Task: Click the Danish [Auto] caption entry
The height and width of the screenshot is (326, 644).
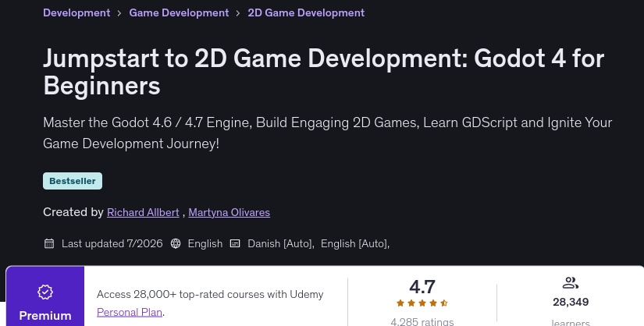Action: (x=281, y=243)
